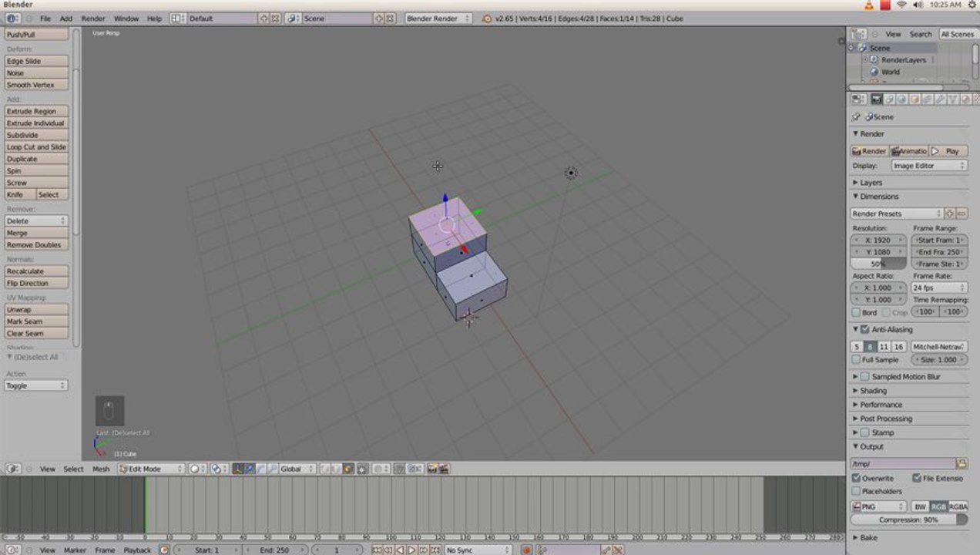Play the timeline animation in reverse

[400, 550]
